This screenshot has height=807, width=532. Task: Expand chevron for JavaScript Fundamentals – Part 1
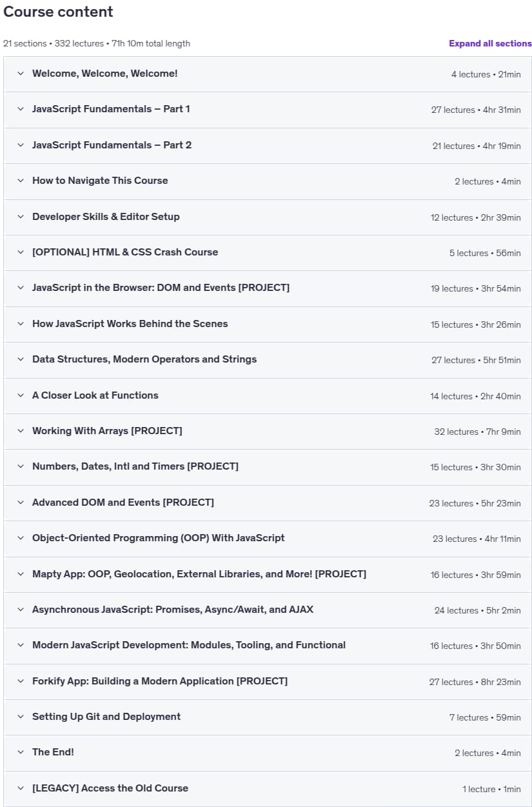(x=21, y=110)
